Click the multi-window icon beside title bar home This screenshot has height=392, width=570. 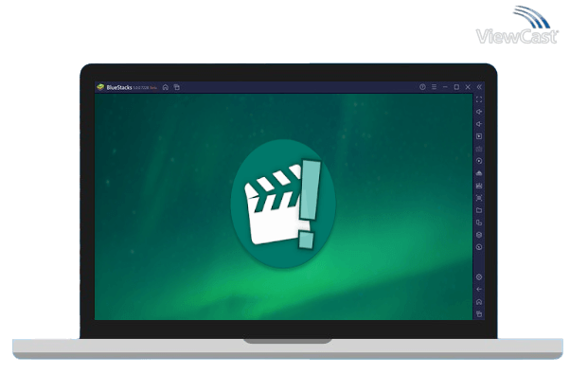click(177, 87)
